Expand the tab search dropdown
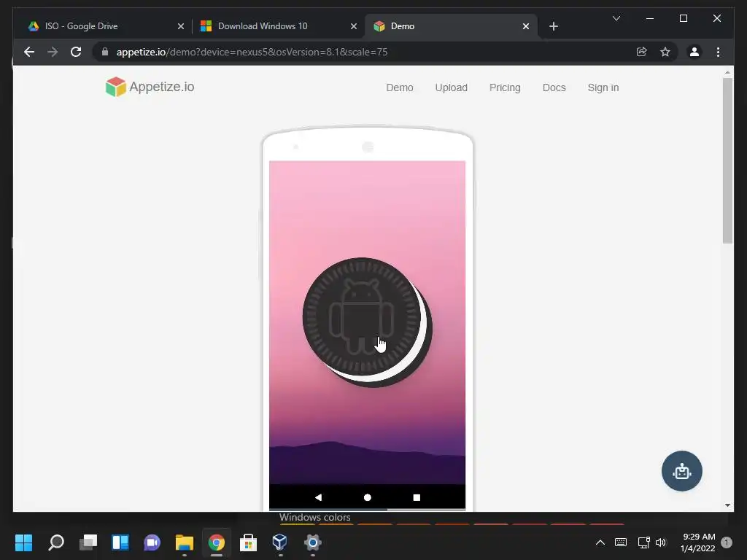747x560 pixels. 616,18
